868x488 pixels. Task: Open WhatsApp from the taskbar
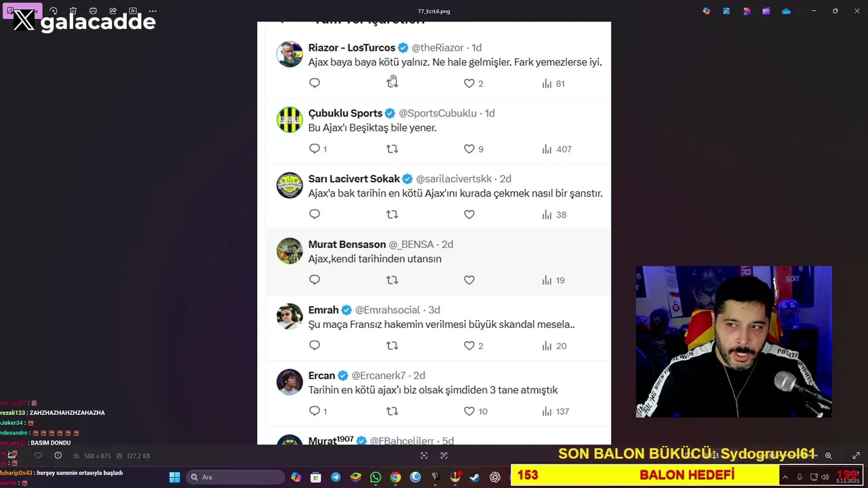tap(376, 477)
